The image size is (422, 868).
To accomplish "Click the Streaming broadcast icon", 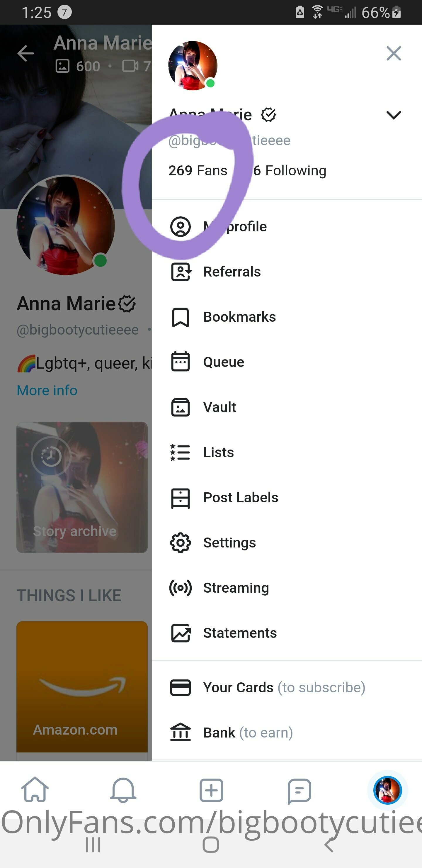I will [x=181, y=588].
